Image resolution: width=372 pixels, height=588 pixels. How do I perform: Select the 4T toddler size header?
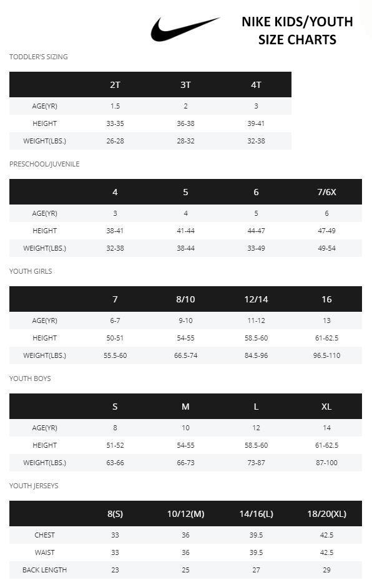coord(256,85)
